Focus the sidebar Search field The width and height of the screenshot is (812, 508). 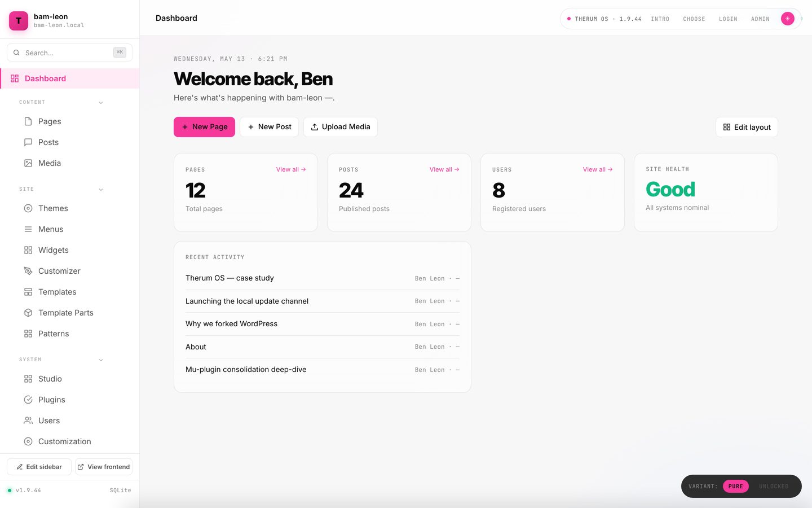[69, 52]
